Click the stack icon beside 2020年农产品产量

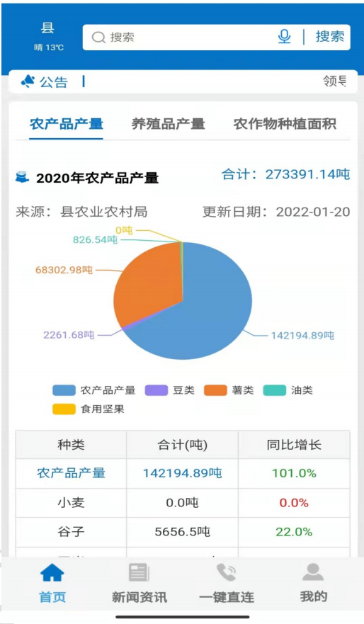pos(22,176)
